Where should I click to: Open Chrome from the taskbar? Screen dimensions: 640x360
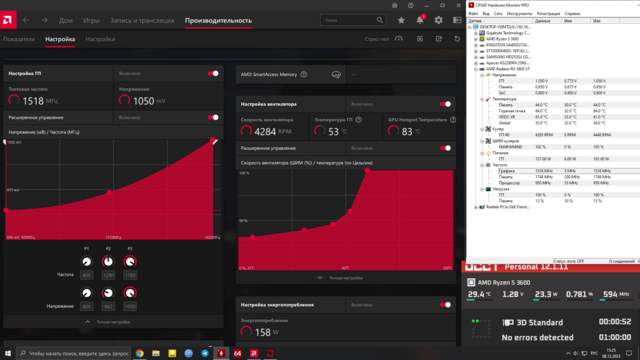(x=140, y=353)
